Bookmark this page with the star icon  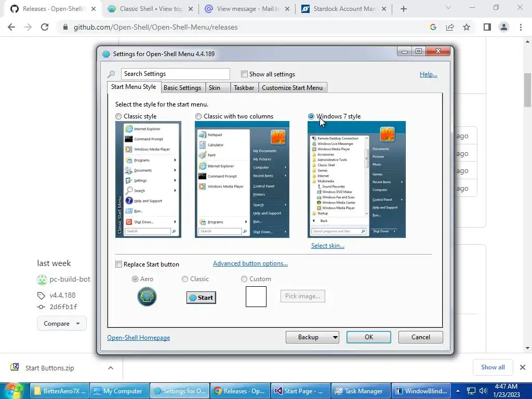pos(467,27)
